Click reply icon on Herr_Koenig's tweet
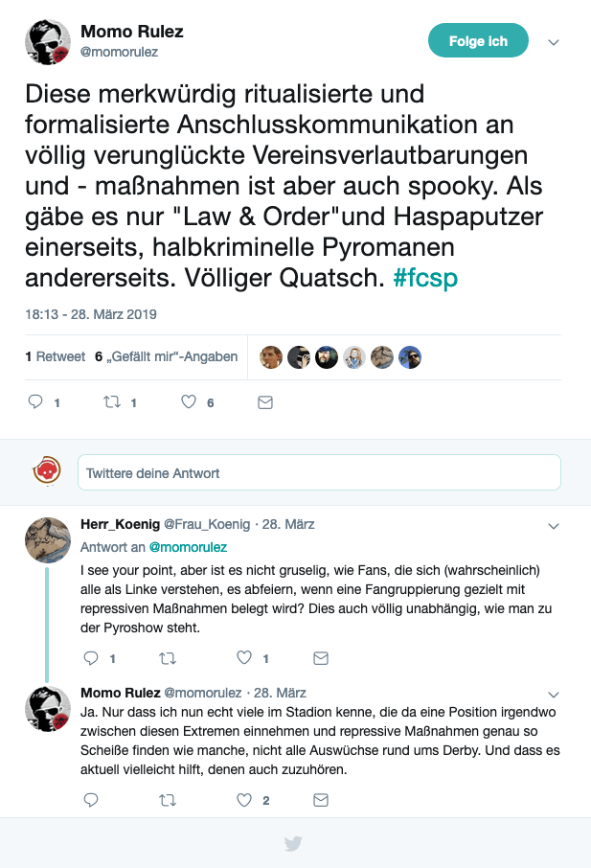The width and height of the screenshot is (591, 868). (x=92, y=658)
